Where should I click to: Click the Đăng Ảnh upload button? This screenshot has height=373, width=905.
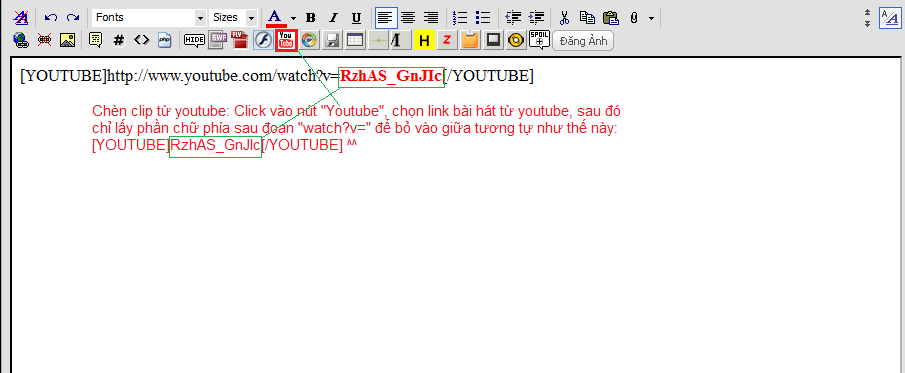coord(583,41)
